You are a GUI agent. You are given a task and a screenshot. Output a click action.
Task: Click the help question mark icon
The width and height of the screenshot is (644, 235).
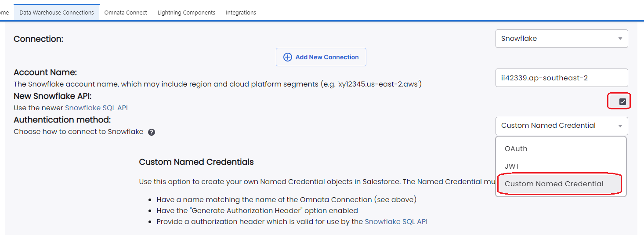click(152, 132)
